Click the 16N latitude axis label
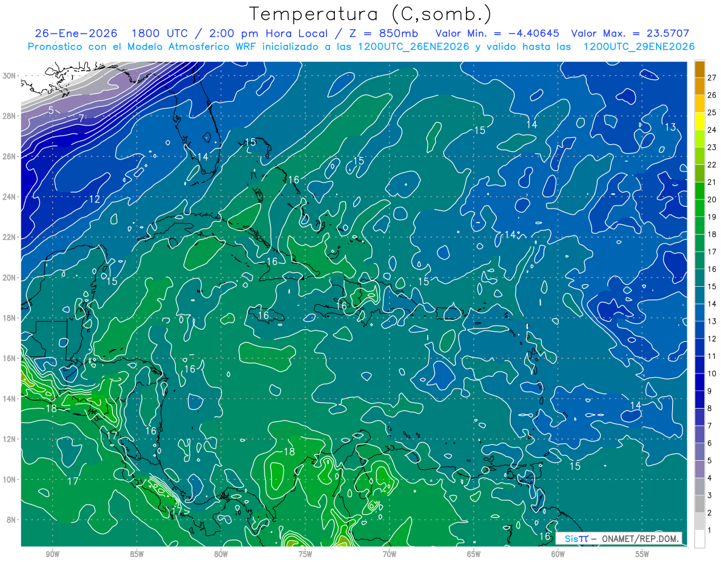Viewport: 728px width, 562px height. click(10, 358)
